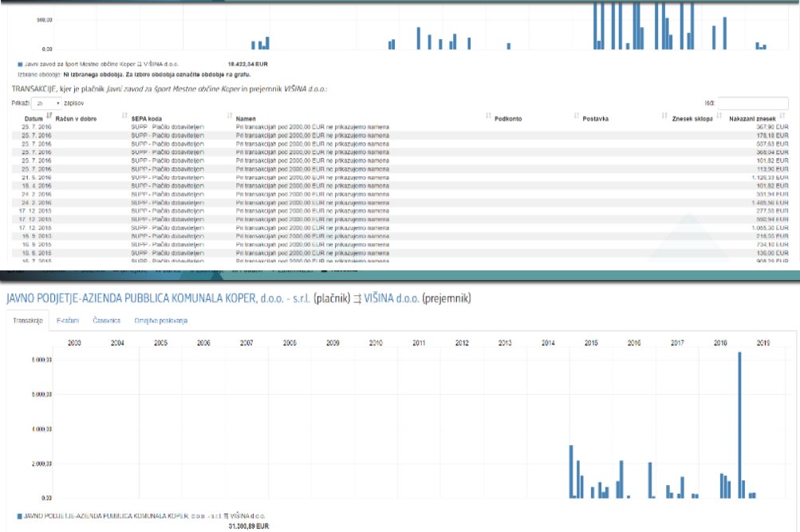Focus the Išči search field
Viewport: 800px width, 532px height.
coord(753,103)
